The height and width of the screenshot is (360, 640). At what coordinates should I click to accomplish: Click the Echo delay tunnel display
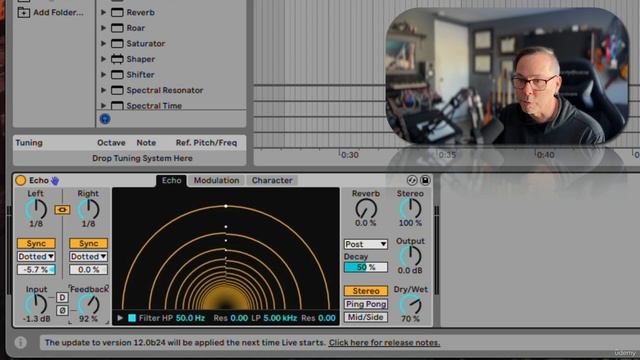226,249
